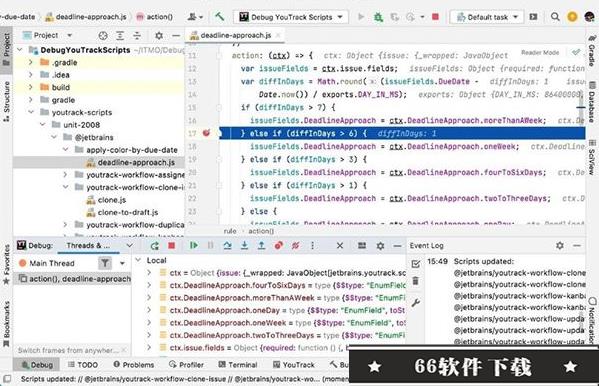Click the green bug Debug icon in top toolbar

pos(378,17)
